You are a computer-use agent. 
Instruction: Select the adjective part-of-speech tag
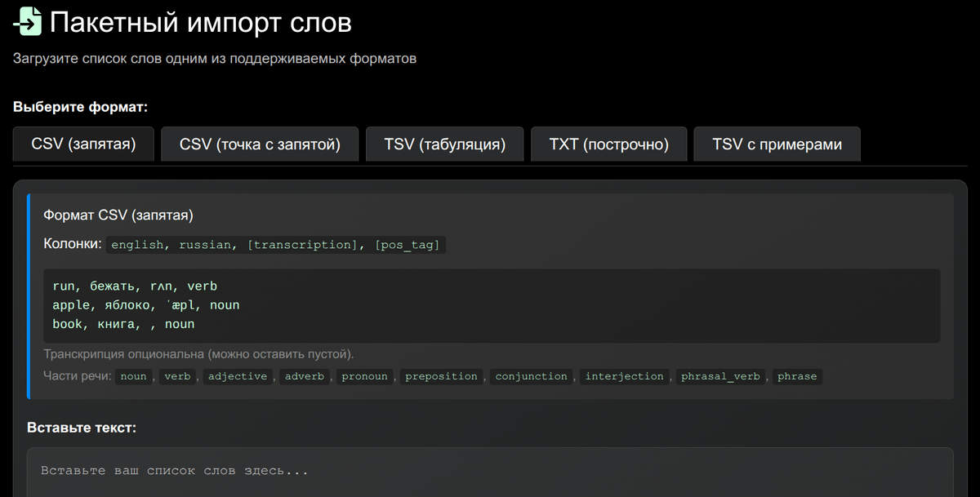pos(237,376)
